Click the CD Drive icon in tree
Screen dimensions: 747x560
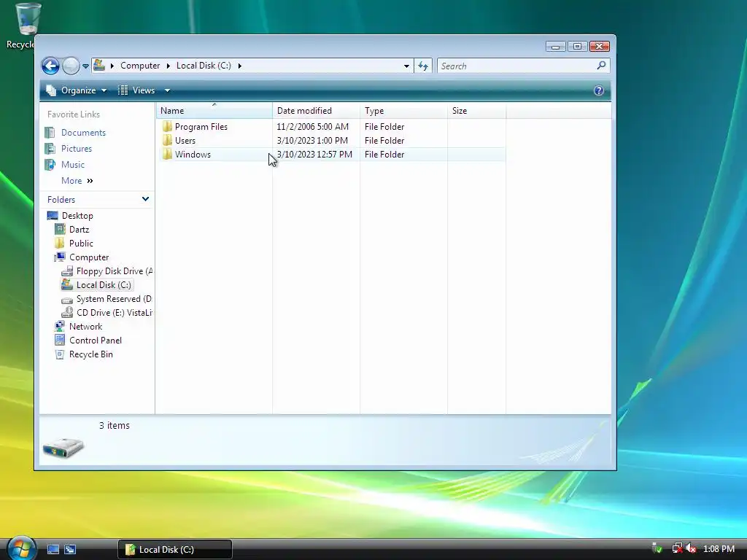click(x=67, y=313)
